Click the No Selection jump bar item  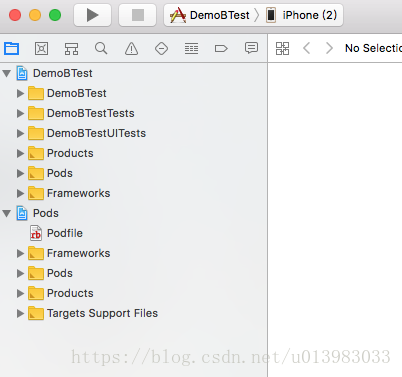(373, 48)
